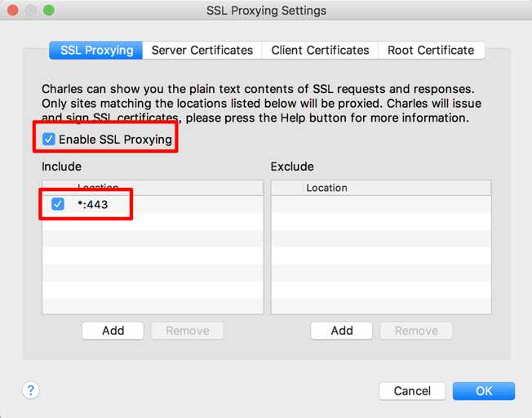The width and height of the screenshot is (532, 418).
Task: Select the *:443 location row text
Action: [x=93, y=204]
